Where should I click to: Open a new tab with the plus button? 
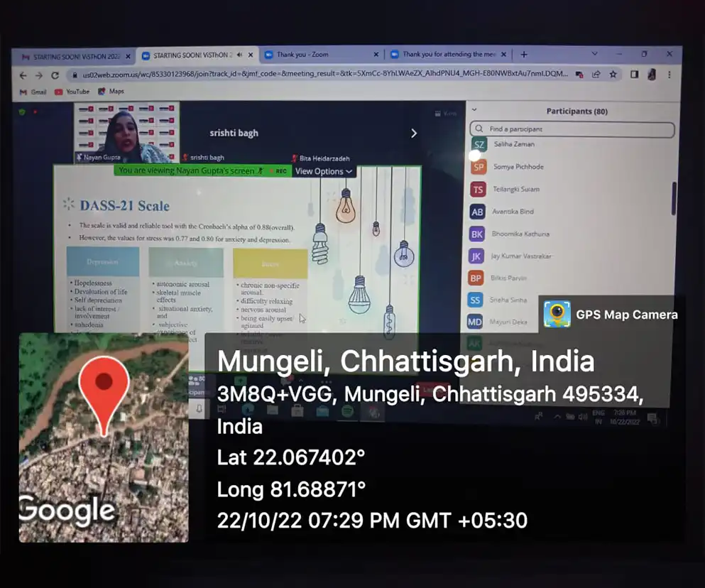[524, 55]
